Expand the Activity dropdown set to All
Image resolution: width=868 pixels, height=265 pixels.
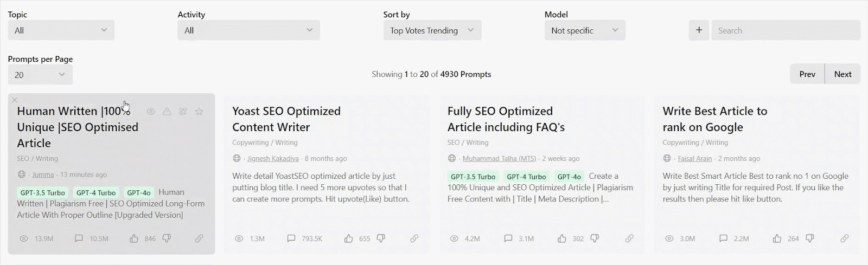coord(248,30)
